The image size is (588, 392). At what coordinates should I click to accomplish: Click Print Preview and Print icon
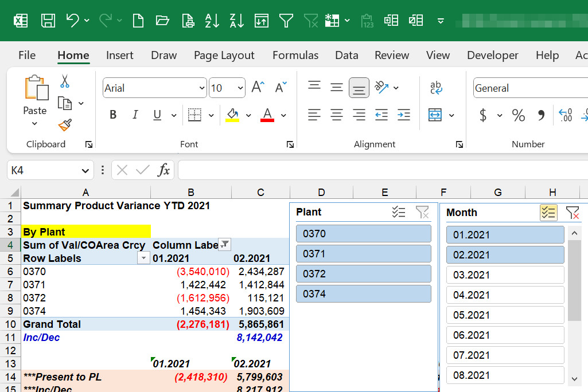coord(188,21)
